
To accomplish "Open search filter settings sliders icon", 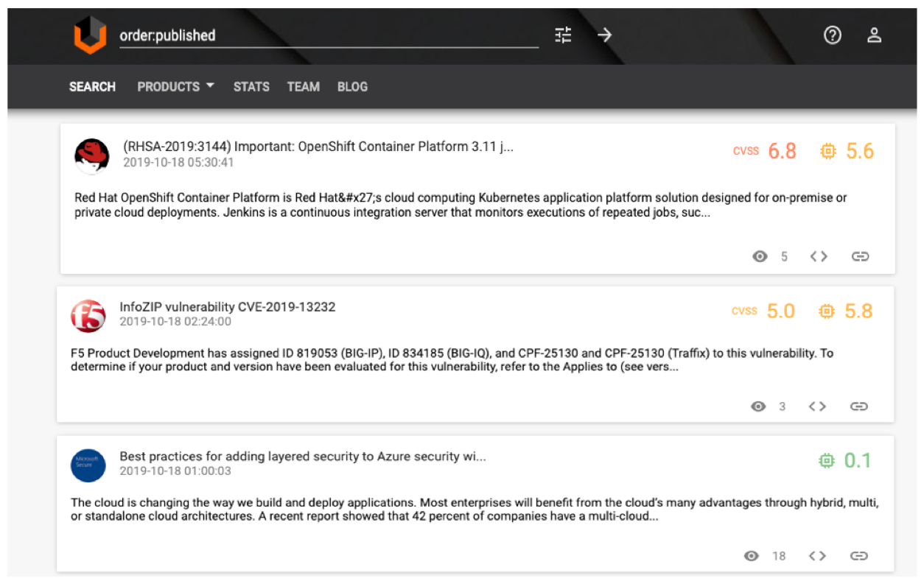I will (x=563, y=35).
